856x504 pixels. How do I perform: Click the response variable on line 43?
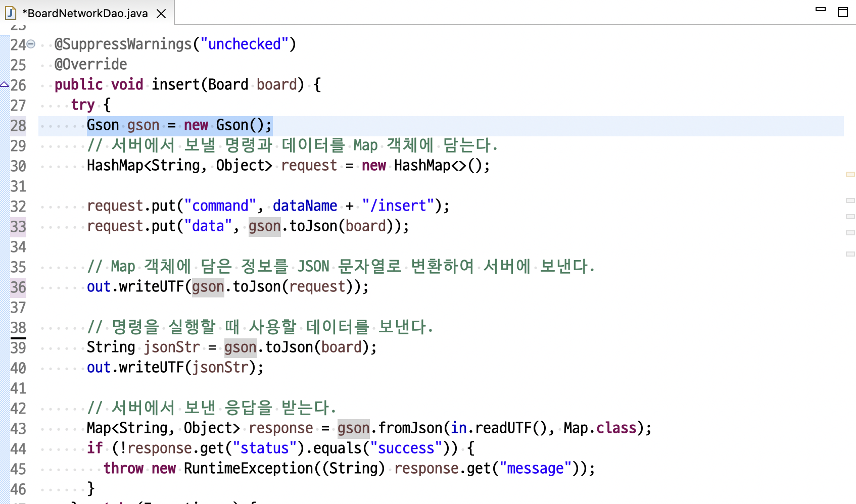point(281,428)
